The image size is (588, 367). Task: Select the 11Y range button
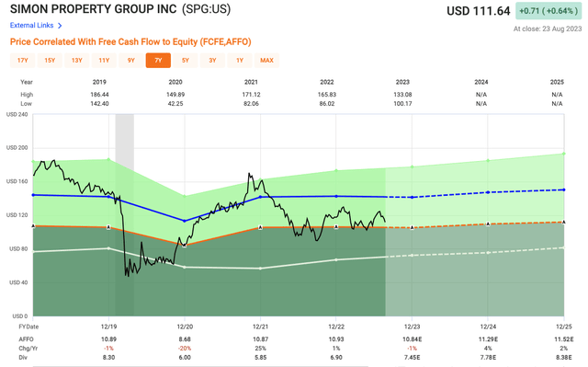(104, 61)
